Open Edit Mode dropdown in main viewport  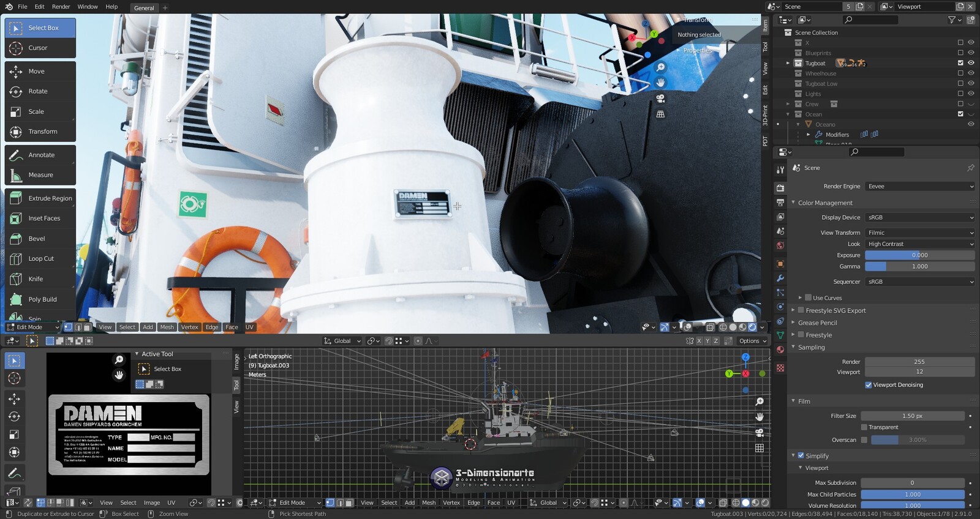pyautogui.click(x=32, y=327)
